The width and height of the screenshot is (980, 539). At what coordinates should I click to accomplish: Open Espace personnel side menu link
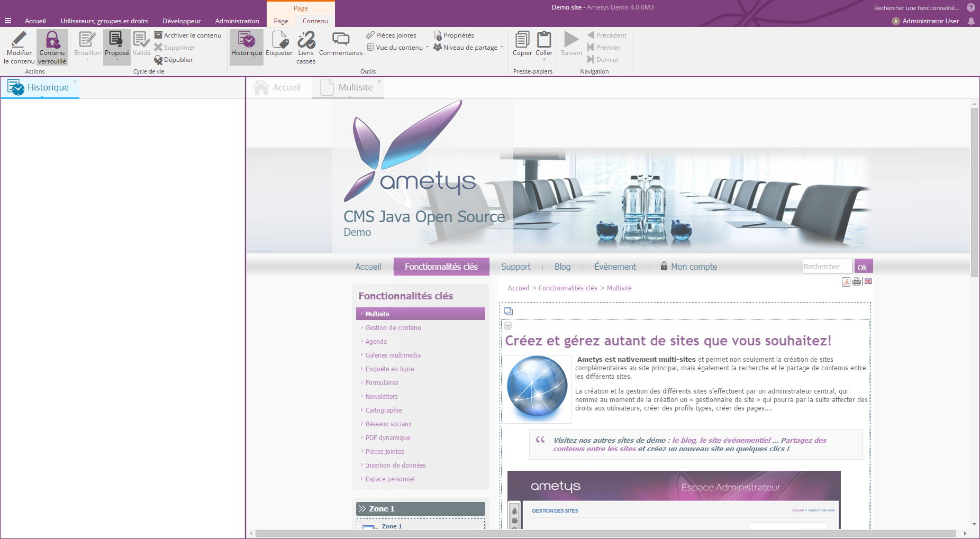[x=390, y=479]
